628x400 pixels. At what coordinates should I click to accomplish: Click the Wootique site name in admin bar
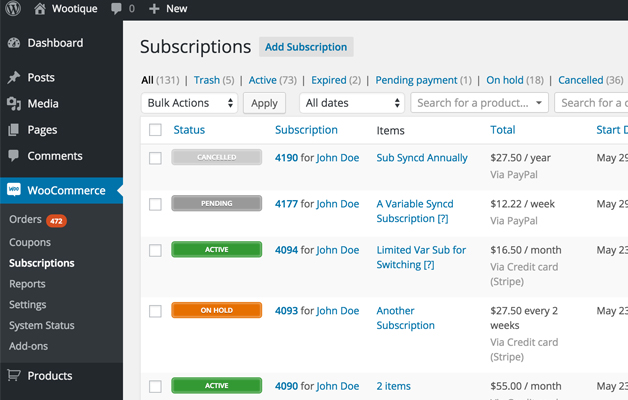[x=74, y=8]
